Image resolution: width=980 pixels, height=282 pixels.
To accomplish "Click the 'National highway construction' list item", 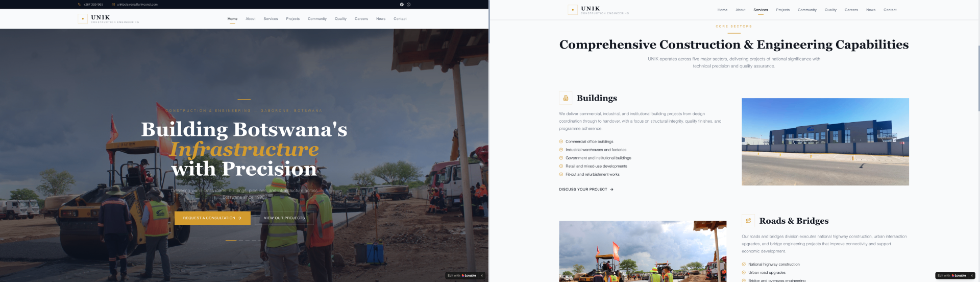I will coord(774,264).
